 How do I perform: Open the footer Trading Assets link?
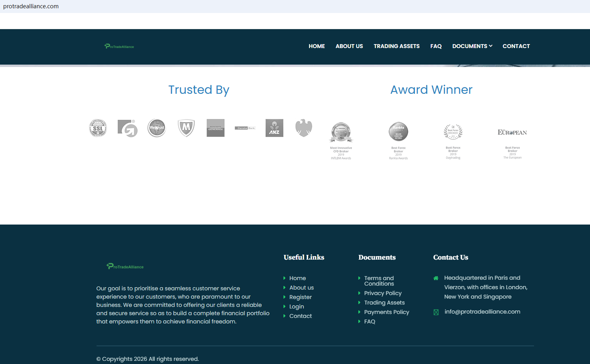pyautogui.click(x=384, y=303)
